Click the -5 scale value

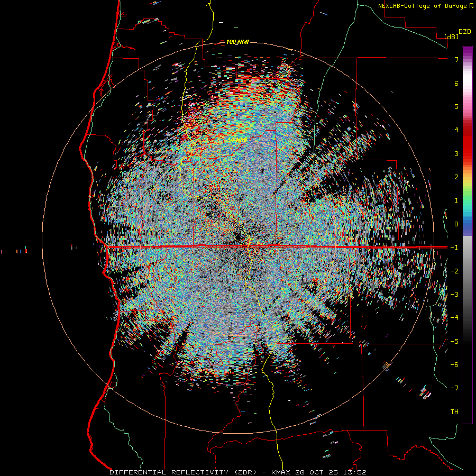pos(454,342)
